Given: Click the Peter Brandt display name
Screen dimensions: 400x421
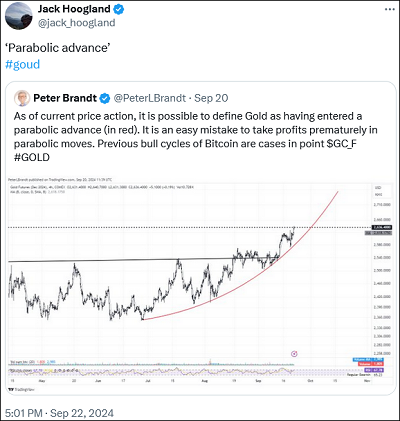Looking at the screenshot, I should 65,98.
